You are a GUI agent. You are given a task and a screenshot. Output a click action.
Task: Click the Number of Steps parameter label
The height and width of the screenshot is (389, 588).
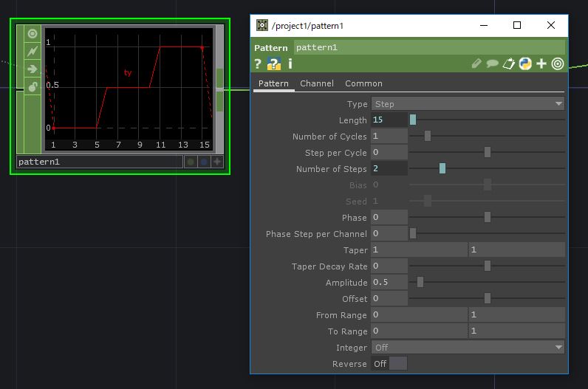pyautogui.click(x=332, y=169)
